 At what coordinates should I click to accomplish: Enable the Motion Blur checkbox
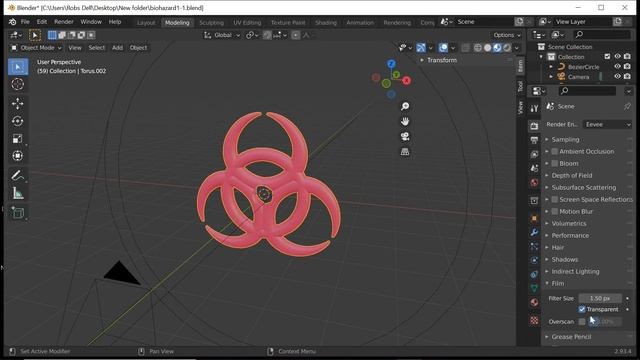(555, 211)
